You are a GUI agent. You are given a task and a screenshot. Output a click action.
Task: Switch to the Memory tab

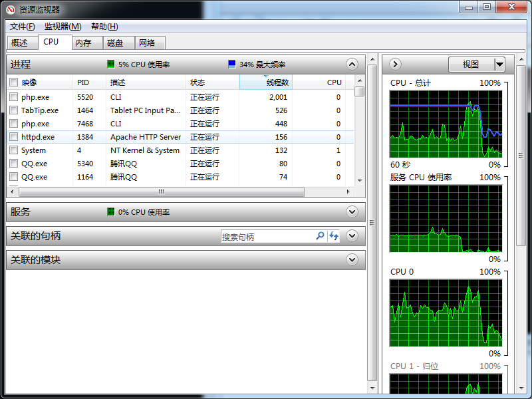pyautogui.click(x=83, y=43)
